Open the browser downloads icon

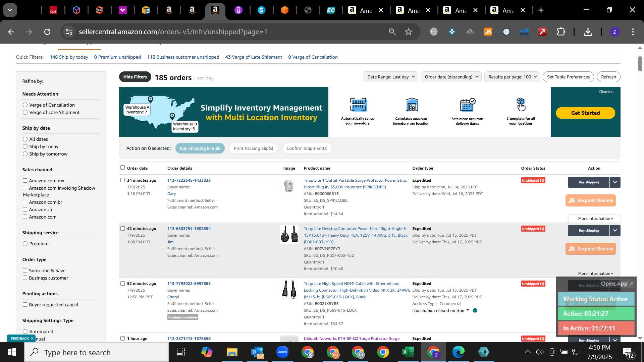point(588,32)
